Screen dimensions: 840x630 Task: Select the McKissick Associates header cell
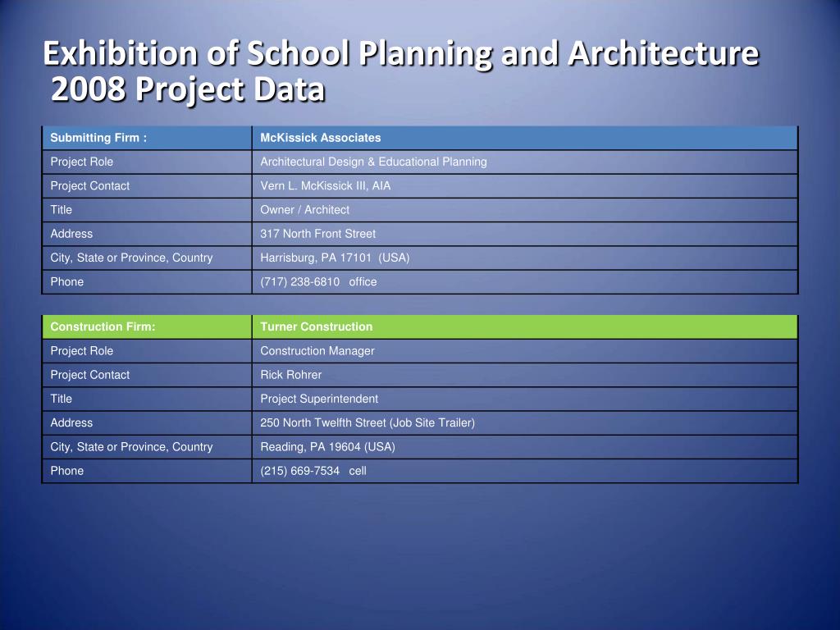(x=525, y=138)
